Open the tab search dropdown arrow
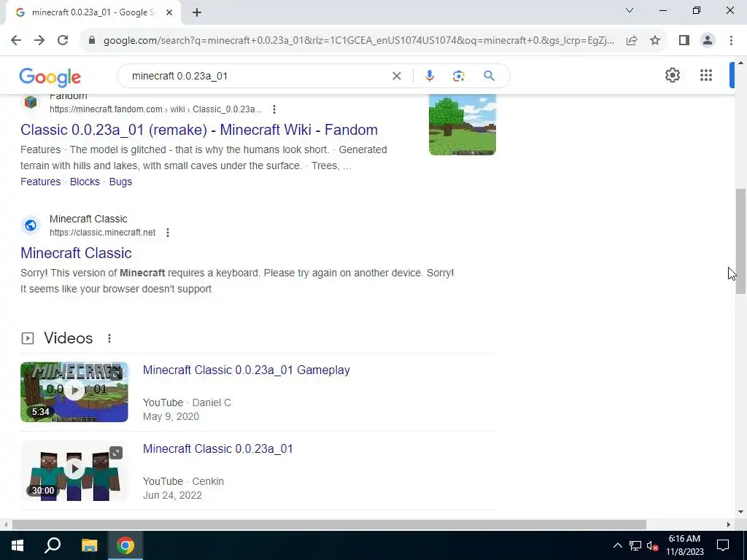 pyautogui.click(x=630, y=10)
